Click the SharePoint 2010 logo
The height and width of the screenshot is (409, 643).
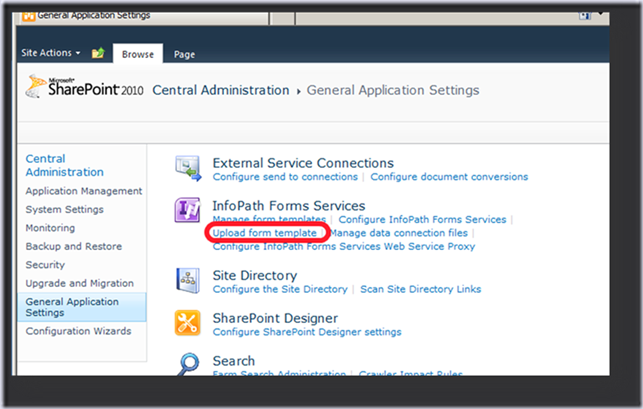pos(84,87)
